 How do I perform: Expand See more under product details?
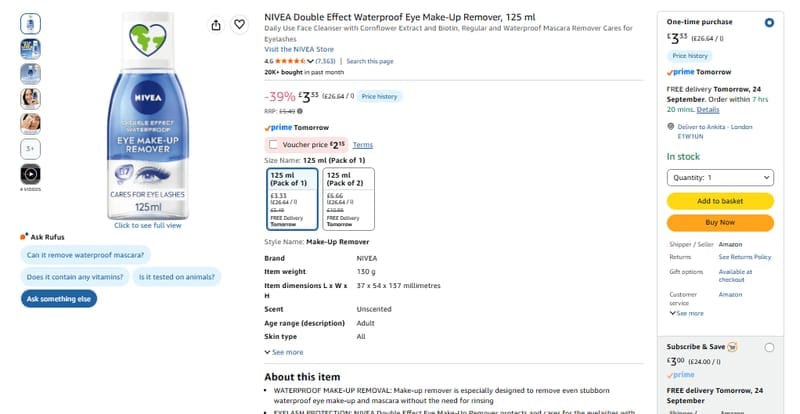[284, 352]
